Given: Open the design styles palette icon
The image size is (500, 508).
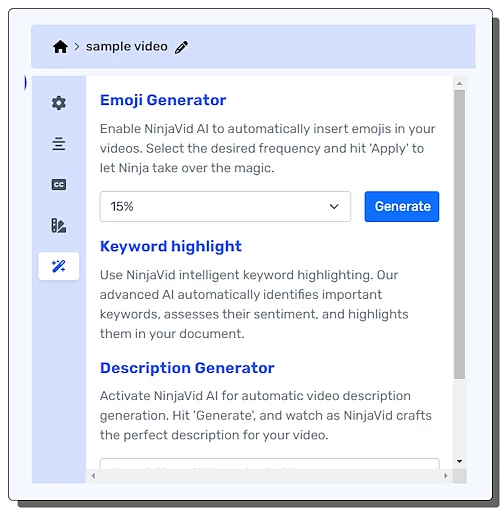Looking at the screenshot, I should tap(59, 225).
